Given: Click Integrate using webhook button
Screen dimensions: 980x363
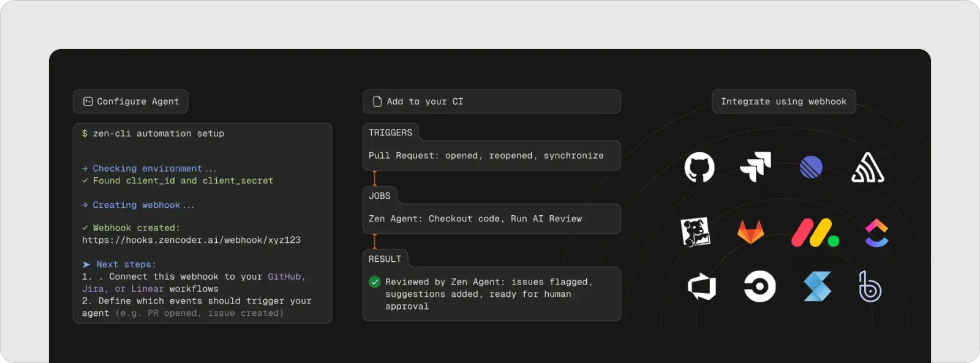Looking at the screenshot, I should (784, 102).
